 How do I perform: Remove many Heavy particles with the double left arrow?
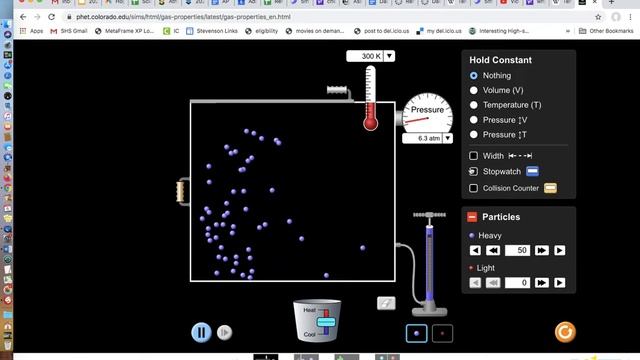(493, 250)
